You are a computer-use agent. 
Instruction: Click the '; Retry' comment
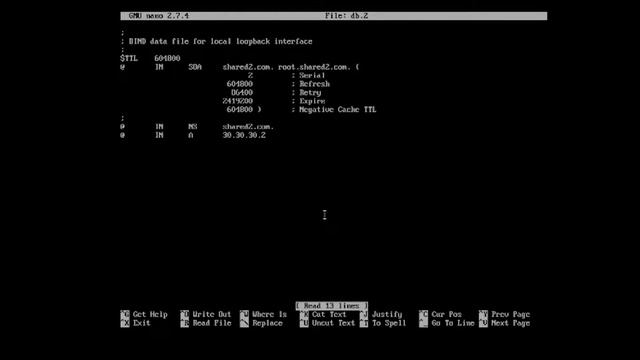click(306, 93)
